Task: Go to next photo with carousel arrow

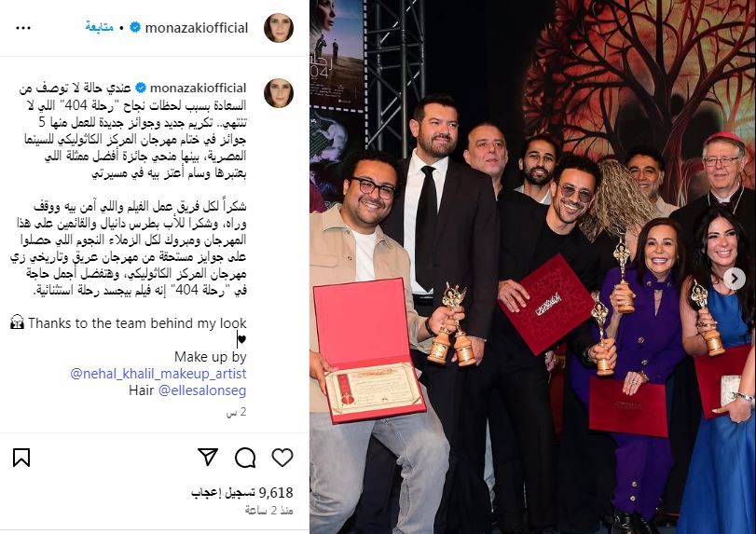Action: tap(735, 279)
